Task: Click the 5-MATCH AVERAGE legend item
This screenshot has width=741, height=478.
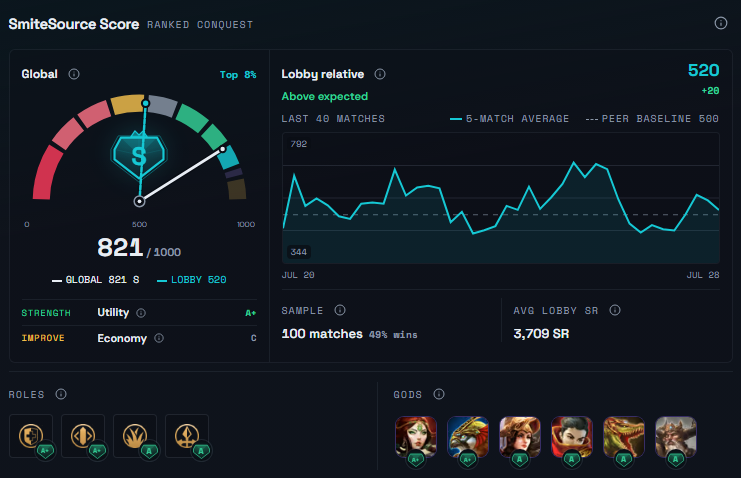Action: (x=509, y=119)
